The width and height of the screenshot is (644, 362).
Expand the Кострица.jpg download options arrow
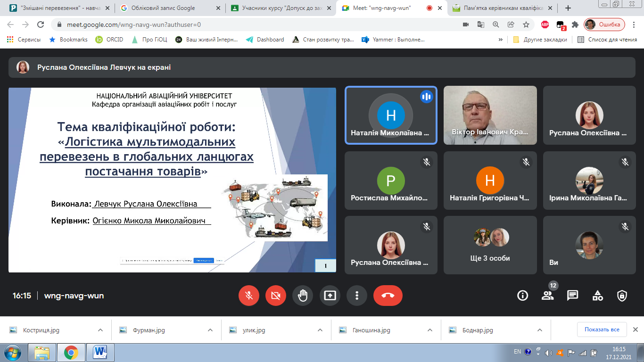click(100, 330)
